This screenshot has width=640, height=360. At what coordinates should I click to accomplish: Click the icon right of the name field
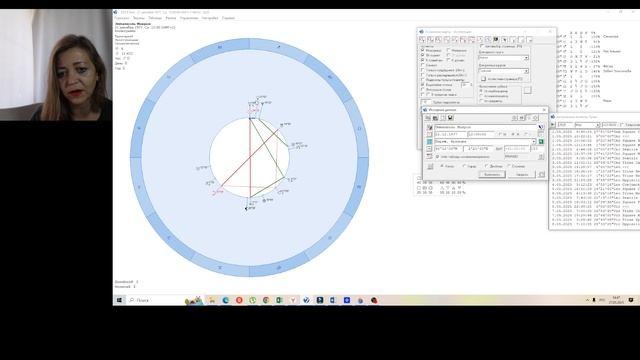pyautogui.click(x=541, y=127)
